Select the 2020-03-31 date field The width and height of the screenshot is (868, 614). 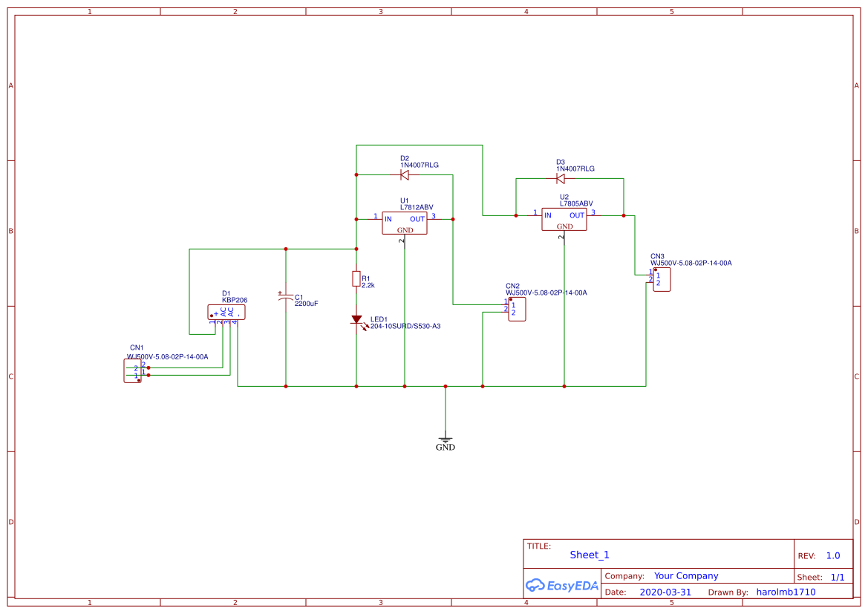[666, 592]
